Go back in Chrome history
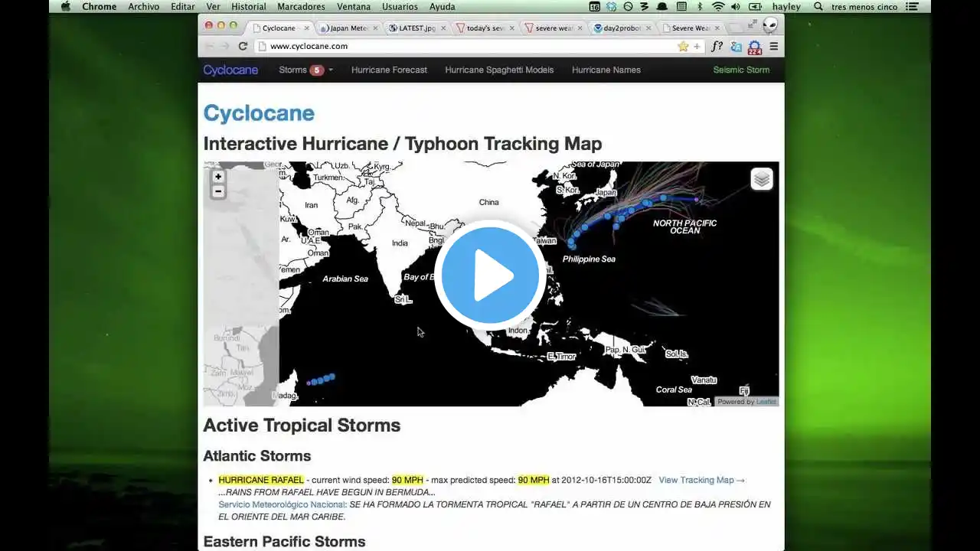 [x=209, y=46]
